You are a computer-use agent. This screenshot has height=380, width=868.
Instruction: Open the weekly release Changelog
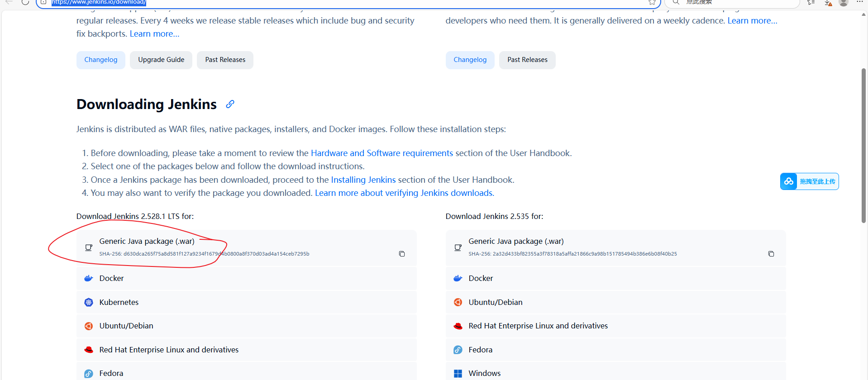470,60
